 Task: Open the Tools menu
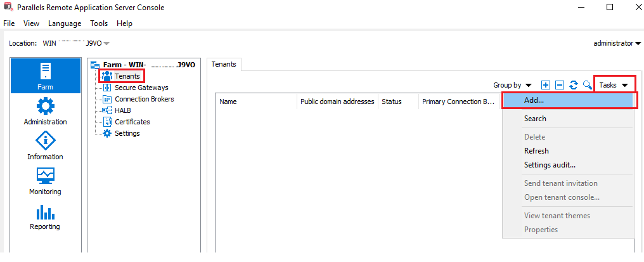[x=99, y=23]
